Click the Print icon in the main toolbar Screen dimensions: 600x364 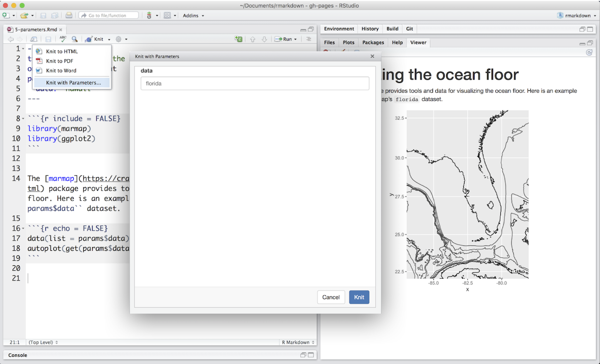pyautogui.click(x=69, y=15)
